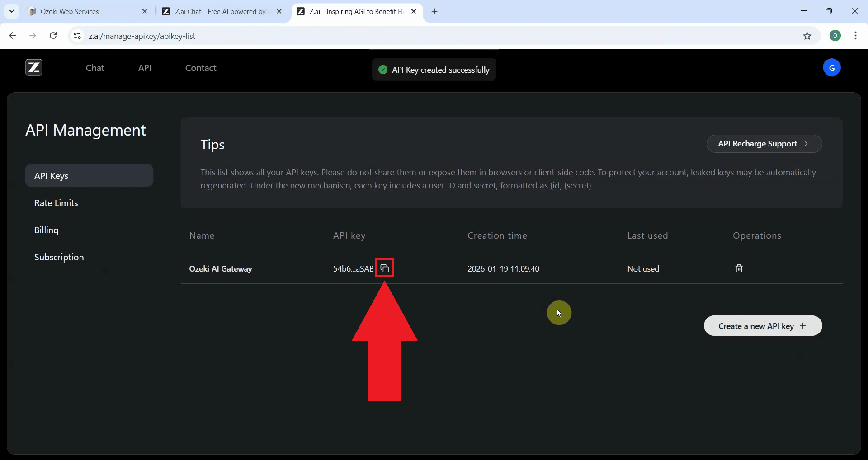
Task: Open the Contact page
Action: coord(200,68)
